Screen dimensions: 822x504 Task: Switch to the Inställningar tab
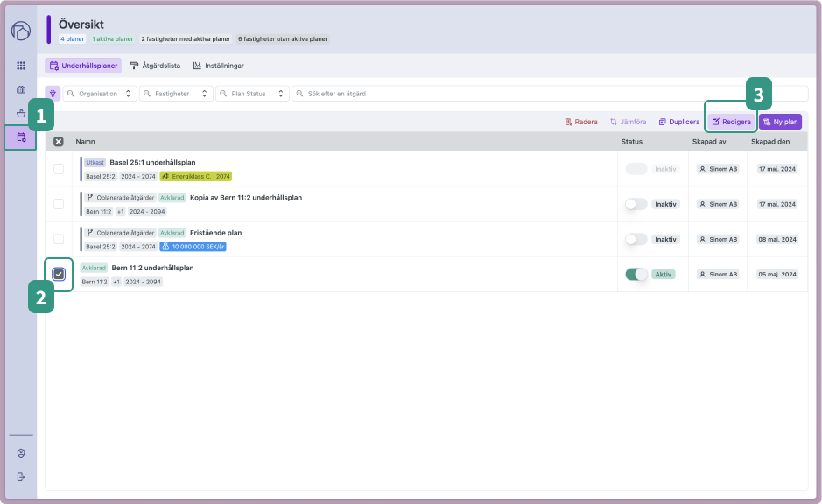pyautogui.click(x=219, y=66)
